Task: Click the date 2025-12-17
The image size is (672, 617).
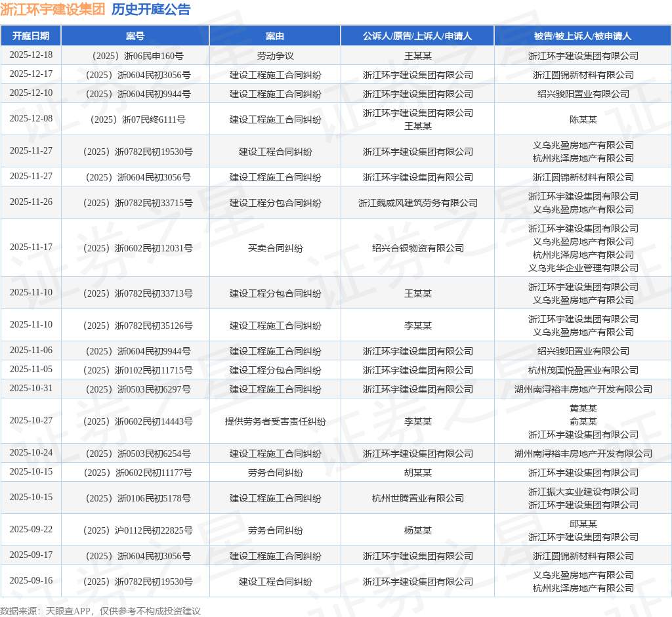Action: (x=31, y=74)
